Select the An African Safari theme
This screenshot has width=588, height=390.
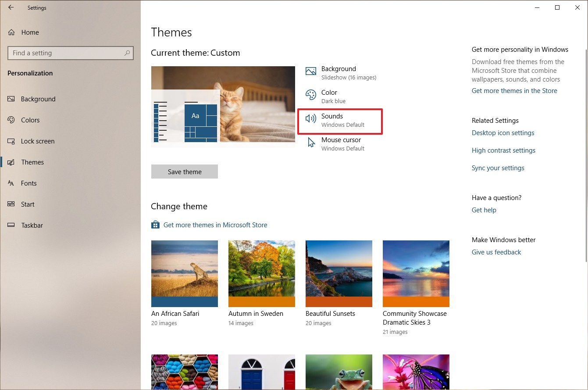(x=185, y=274)
